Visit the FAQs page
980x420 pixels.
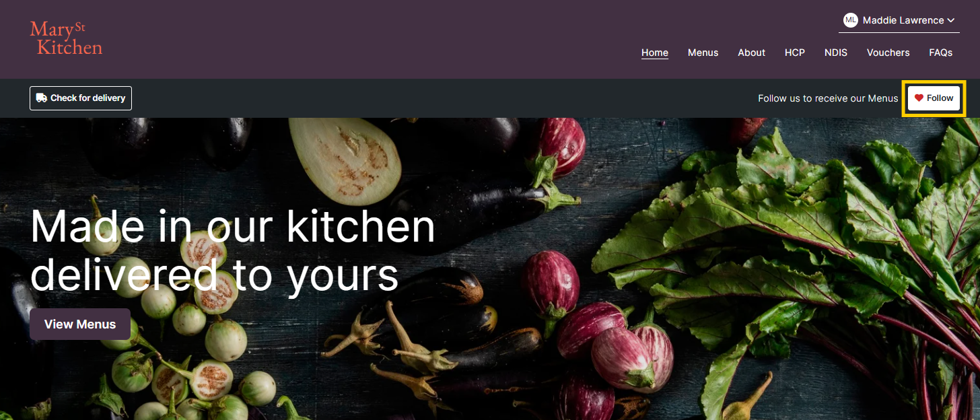(x=940, y=53)
